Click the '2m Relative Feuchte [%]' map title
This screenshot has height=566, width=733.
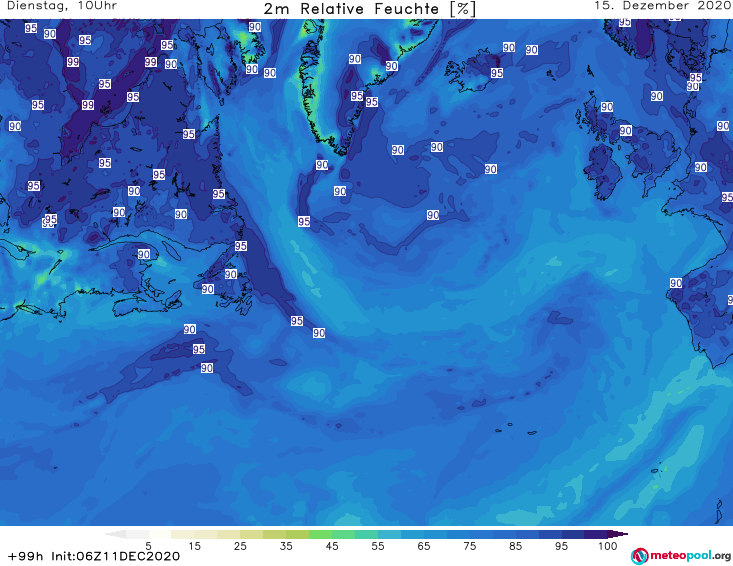[x=369, y=9]
